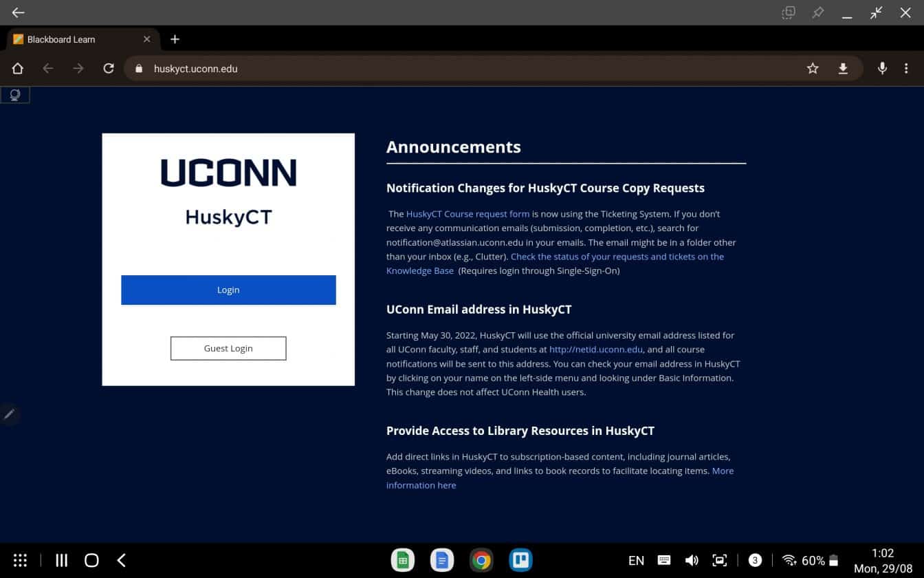
Task: Open Google Sheets from the taskbar
Action: click(403, 560)
